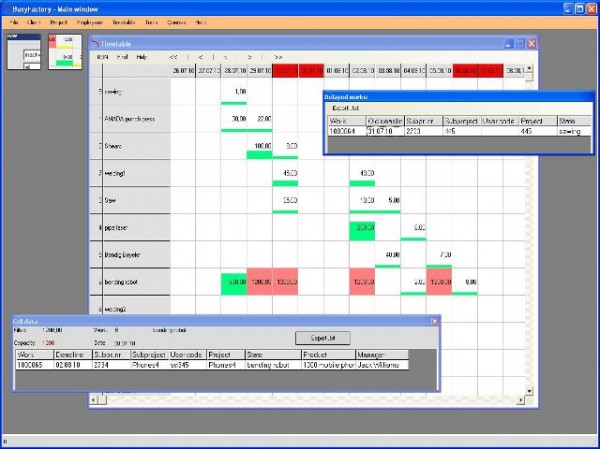The image size is (600, 449).
Task: Click Jack Williams manager cell
Action: pos(382,365)
